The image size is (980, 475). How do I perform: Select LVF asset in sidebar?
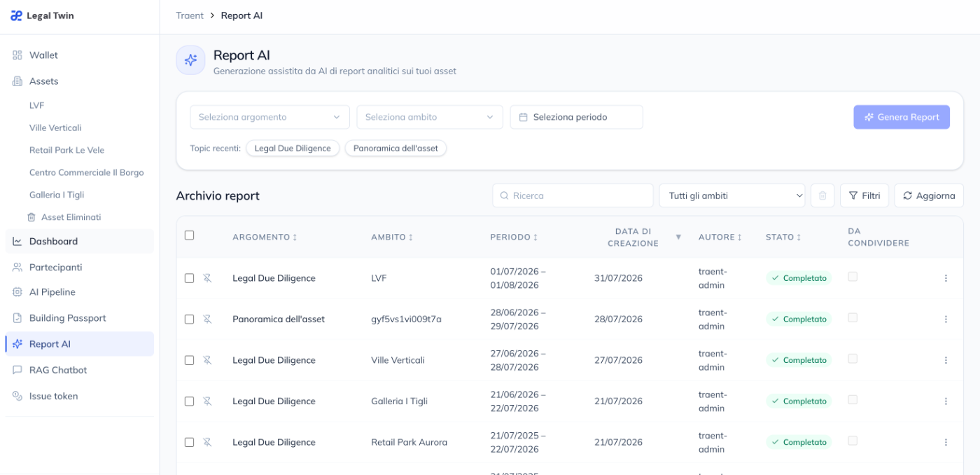pos(37,105)
